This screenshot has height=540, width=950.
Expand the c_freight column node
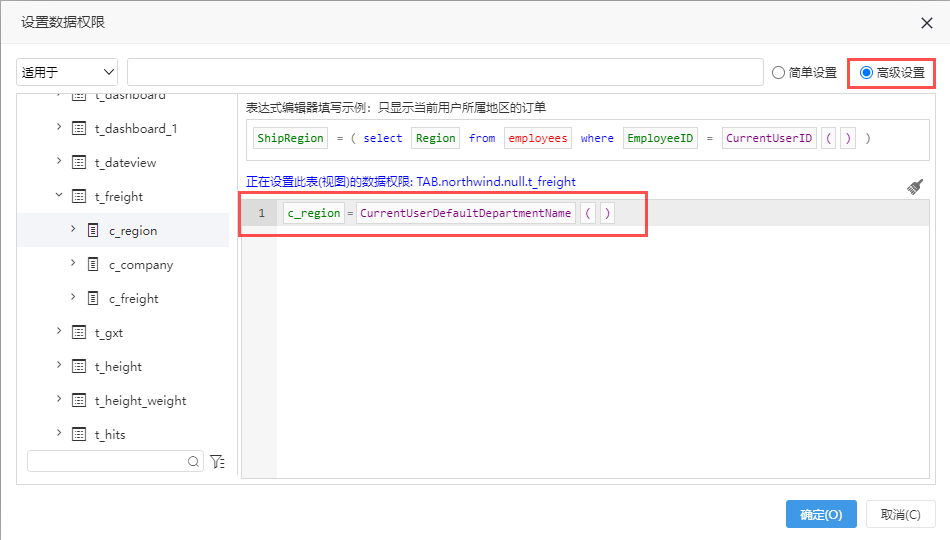point(73,296)
